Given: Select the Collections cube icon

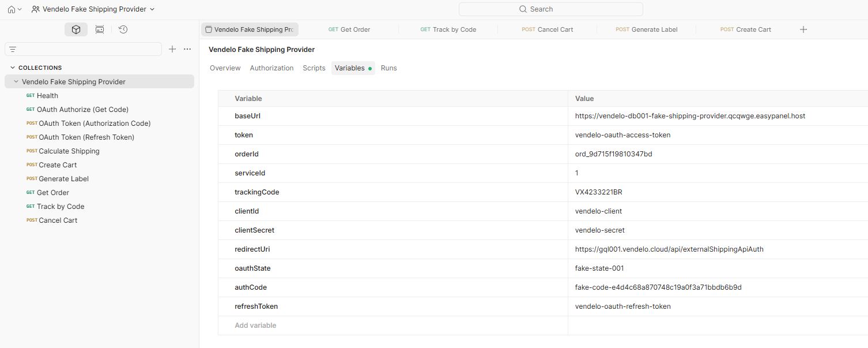Looking at the screenshot, I should [76, 29].
